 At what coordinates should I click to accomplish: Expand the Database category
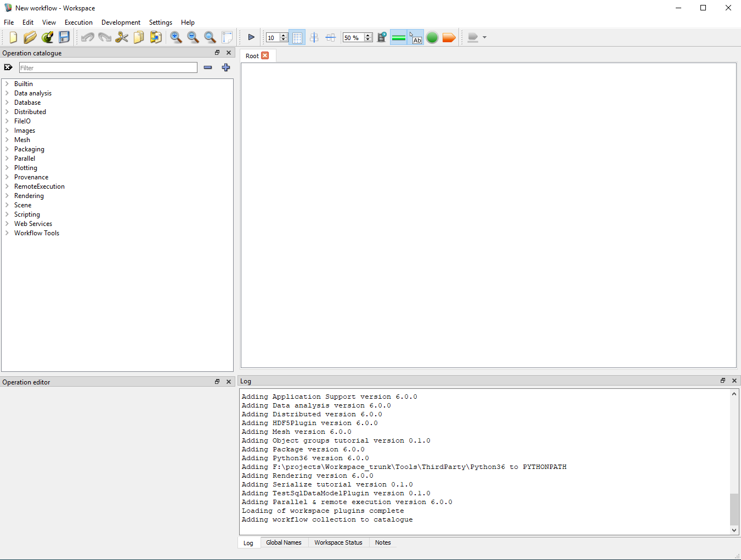pyautogui.click(x=7, y=103)
